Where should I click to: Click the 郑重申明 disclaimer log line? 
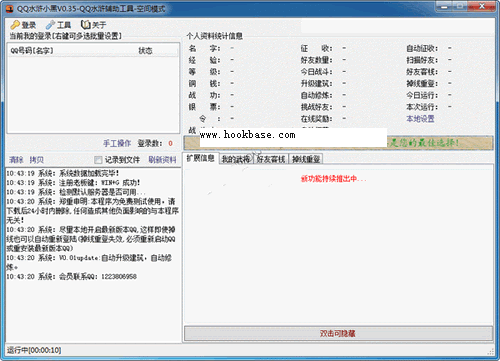point(93,211)
